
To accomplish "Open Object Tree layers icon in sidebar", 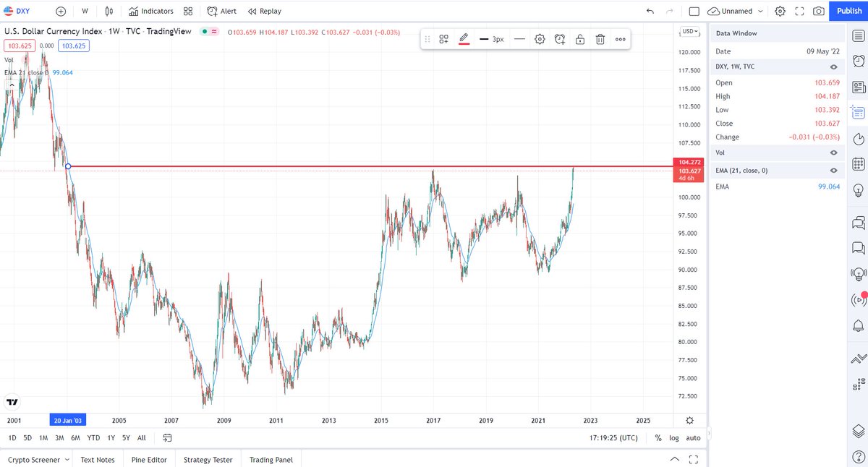I will (858, 430).
